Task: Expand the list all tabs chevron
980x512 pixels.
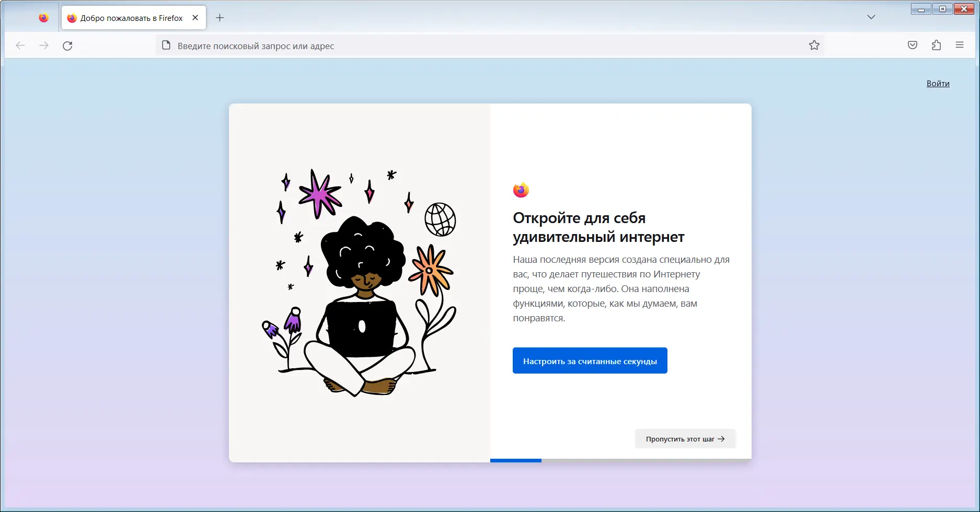Action: click(871, 17)
